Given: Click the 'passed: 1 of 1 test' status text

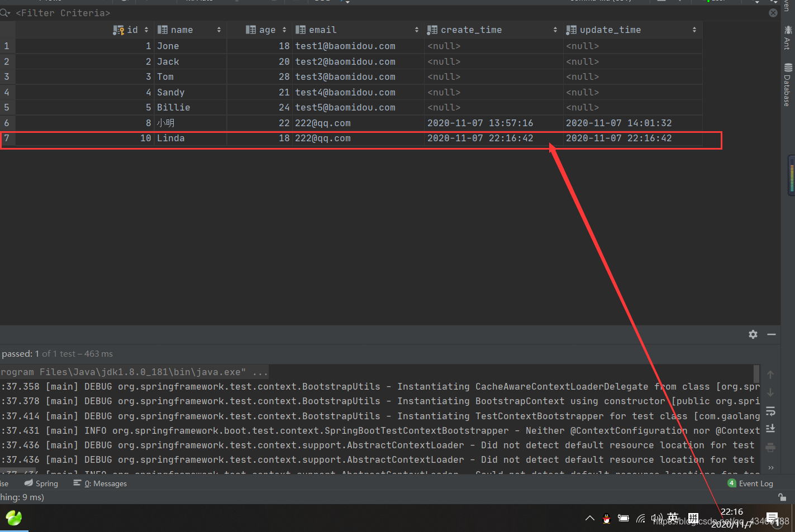Looking at the screenshot, I should (57, 353).
